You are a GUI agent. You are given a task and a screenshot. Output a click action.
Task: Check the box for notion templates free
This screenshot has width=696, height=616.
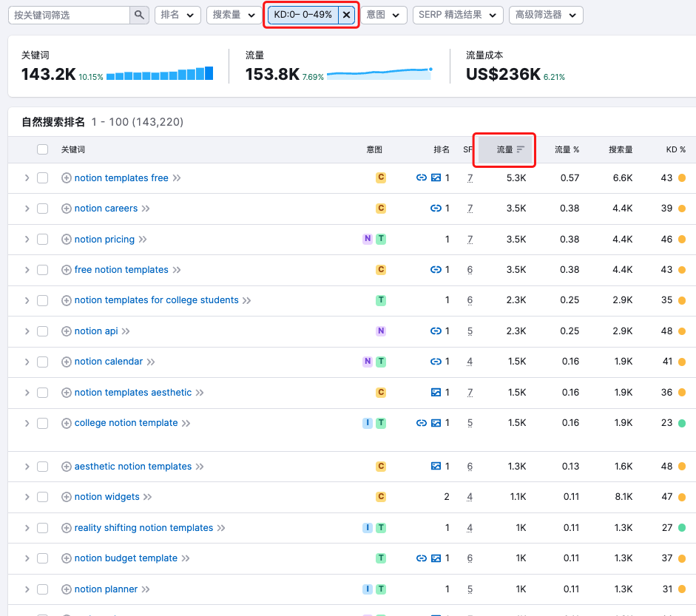43,177
